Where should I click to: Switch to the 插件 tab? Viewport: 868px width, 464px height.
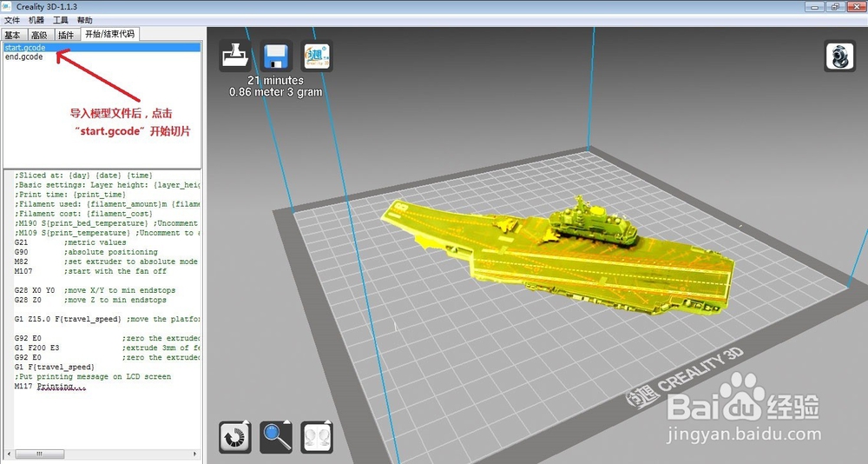(66, 35)
